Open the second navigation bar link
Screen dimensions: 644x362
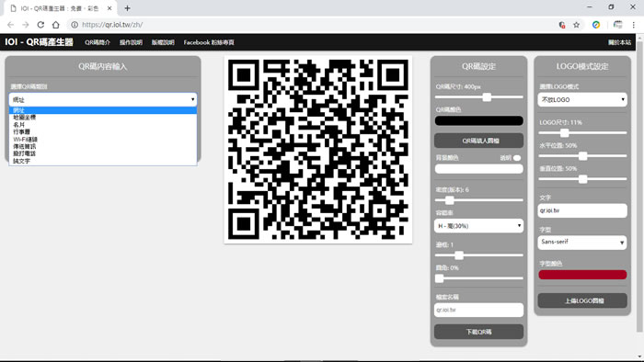[x=131, y=42]
